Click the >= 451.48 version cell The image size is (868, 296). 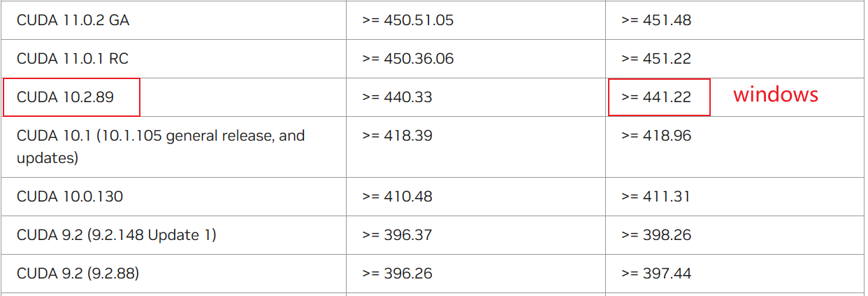click(x=656, y=20)
